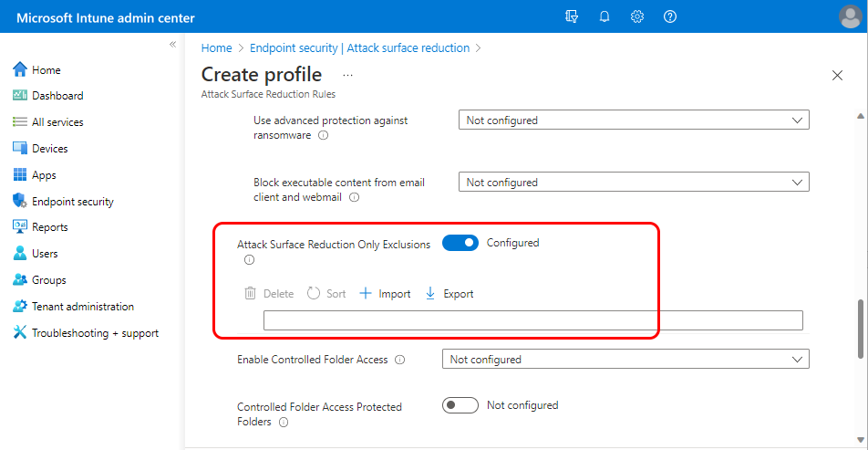Screen dimensions: 868x450
Task: Click the vertical scrollbar thumb
Action: [x=858, y=327]
